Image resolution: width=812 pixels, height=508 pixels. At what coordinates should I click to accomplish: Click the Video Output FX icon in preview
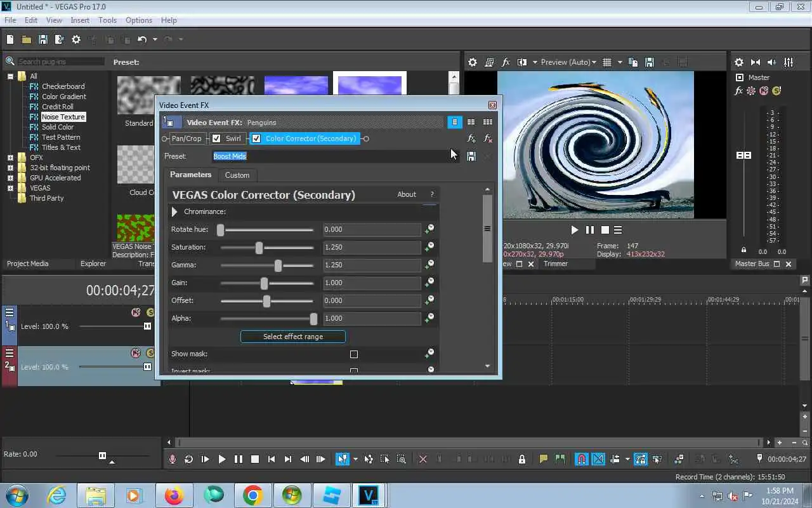(x=506, y=62)
